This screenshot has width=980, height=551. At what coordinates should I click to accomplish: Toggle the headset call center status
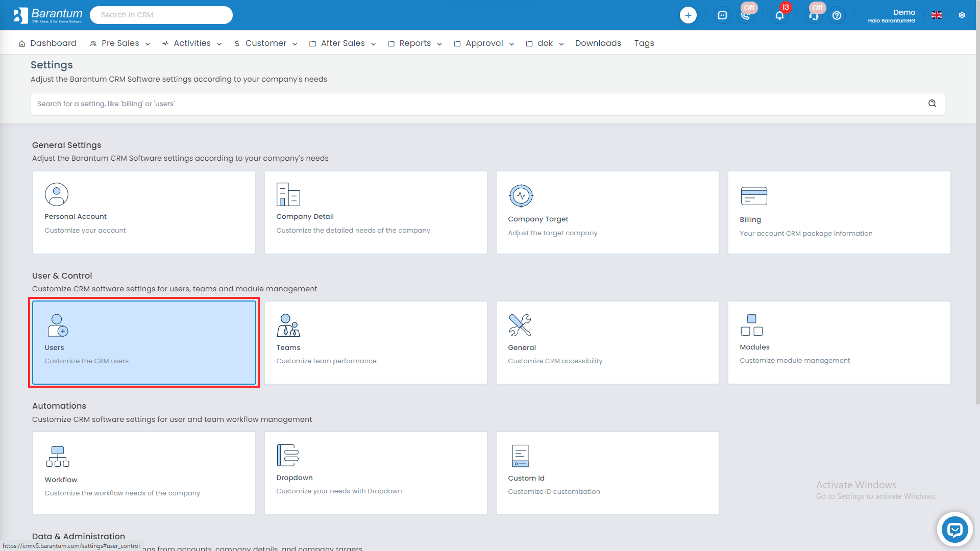pyautogui.click(x=814, y=15)
